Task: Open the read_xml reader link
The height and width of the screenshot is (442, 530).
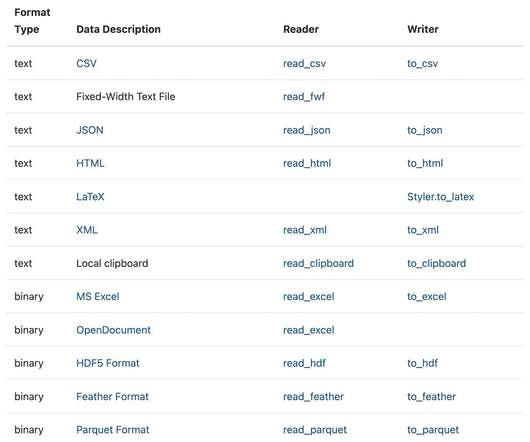Action: click(305, 230)
